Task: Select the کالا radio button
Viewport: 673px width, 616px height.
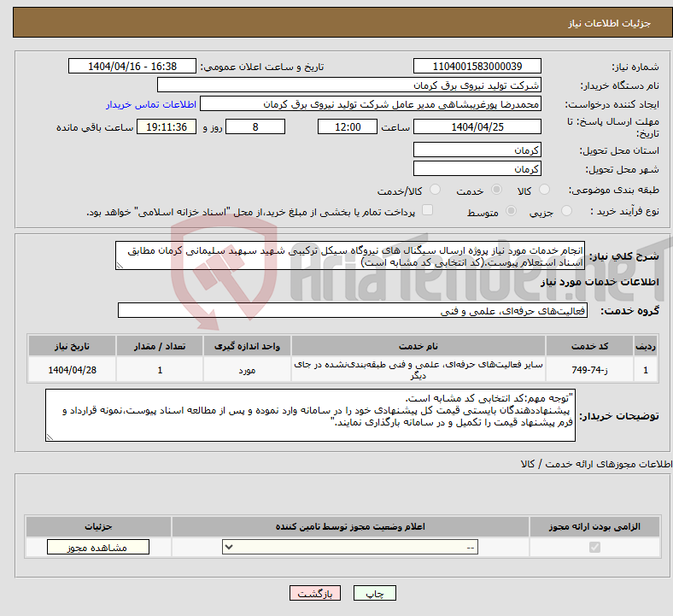Action: click(x=544, y=190)
